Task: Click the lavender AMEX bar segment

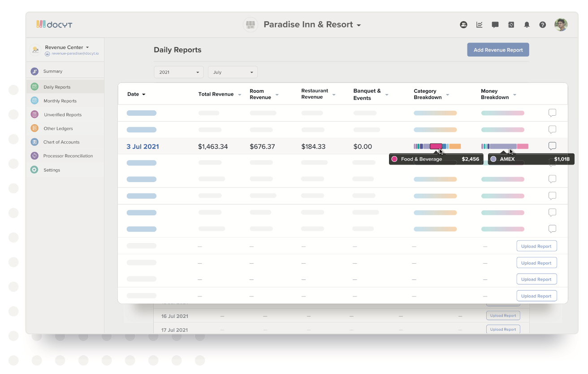Action: click(x=503, y=146)
